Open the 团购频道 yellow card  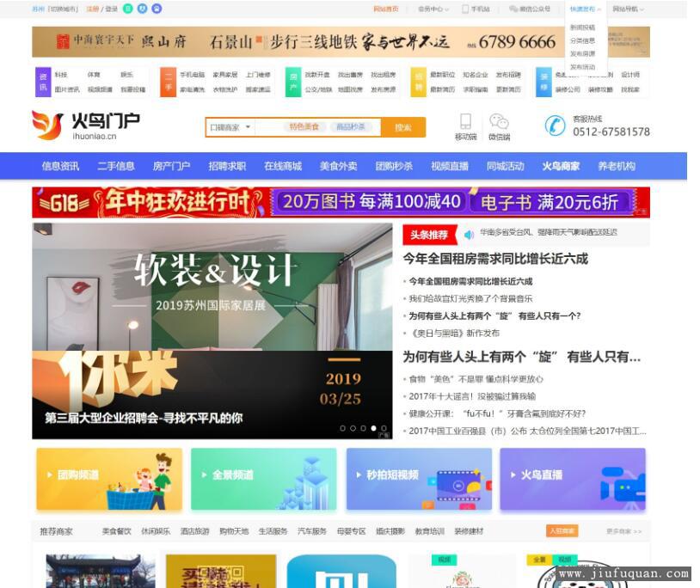[109, 479]
